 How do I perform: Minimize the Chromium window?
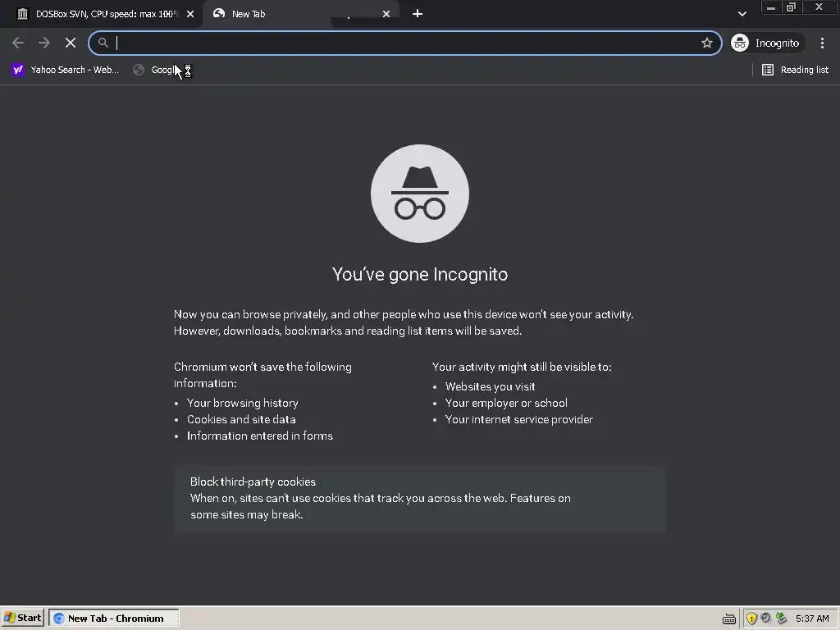pos(771,7)
